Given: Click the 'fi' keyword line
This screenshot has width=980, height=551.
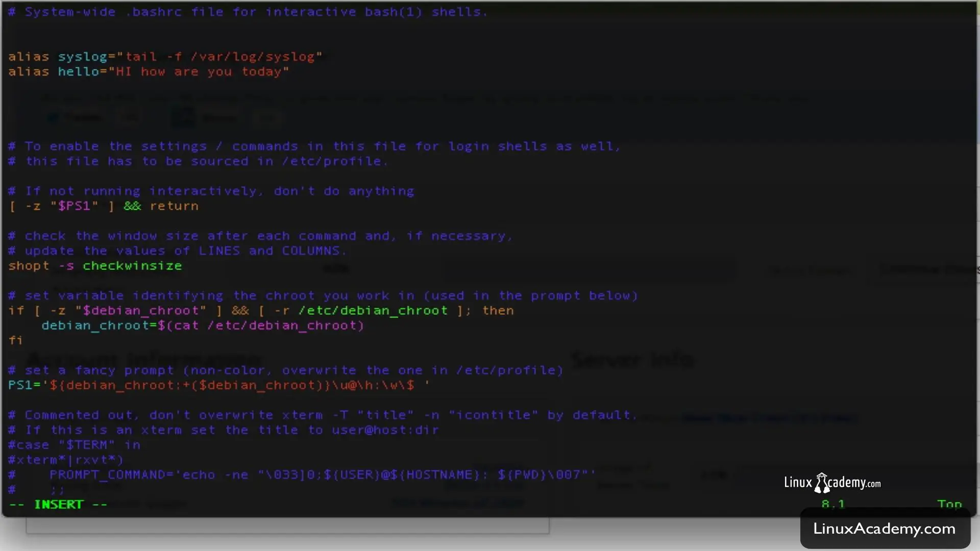Looking at the screenshot, I should coord(15,340).
